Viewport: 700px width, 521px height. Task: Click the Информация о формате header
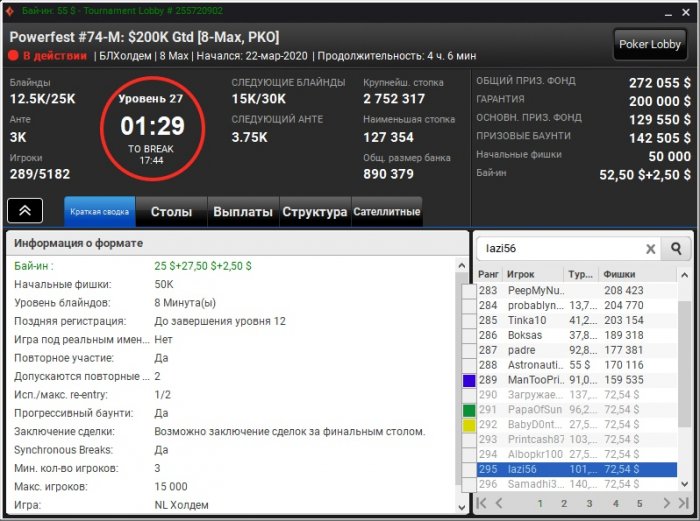79,243
